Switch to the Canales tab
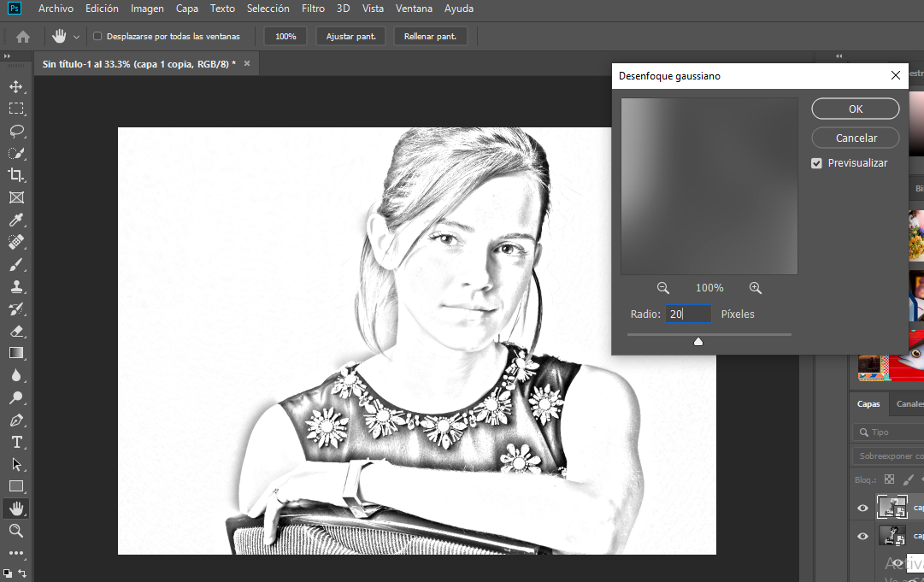 (x=908, y=403)
